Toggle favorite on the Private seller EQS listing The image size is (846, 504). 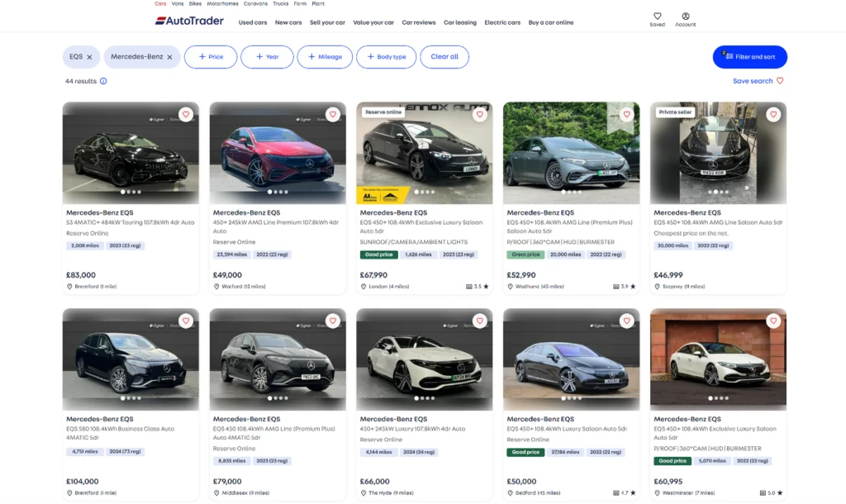(x=774, y=115)
